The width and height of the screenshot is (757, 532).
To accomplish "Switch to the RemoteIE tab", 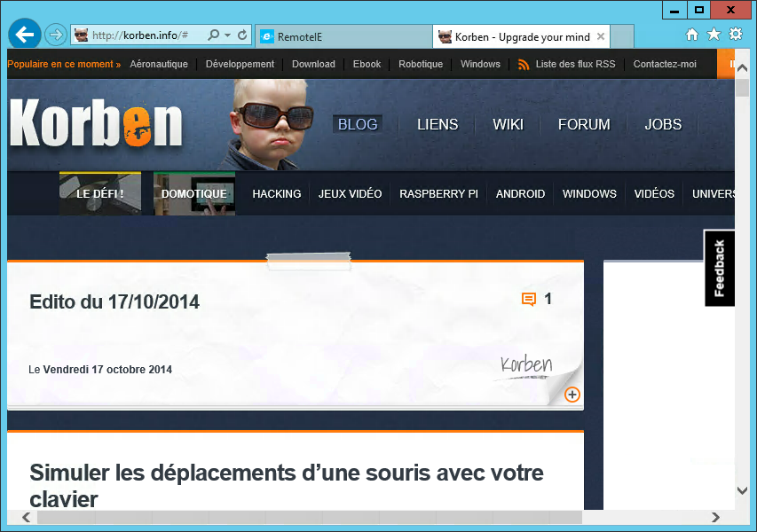I will (343, 36).
